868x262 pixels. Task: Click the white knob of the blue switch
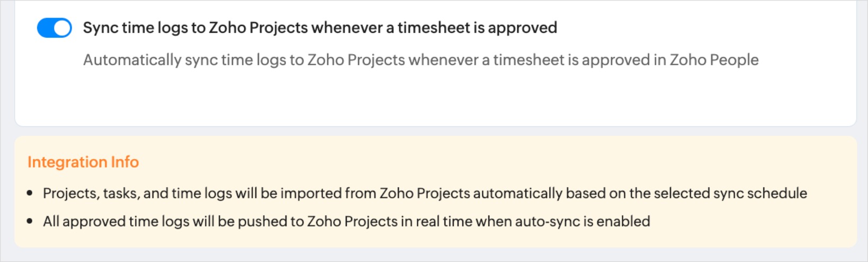click(x=62, y=28)
